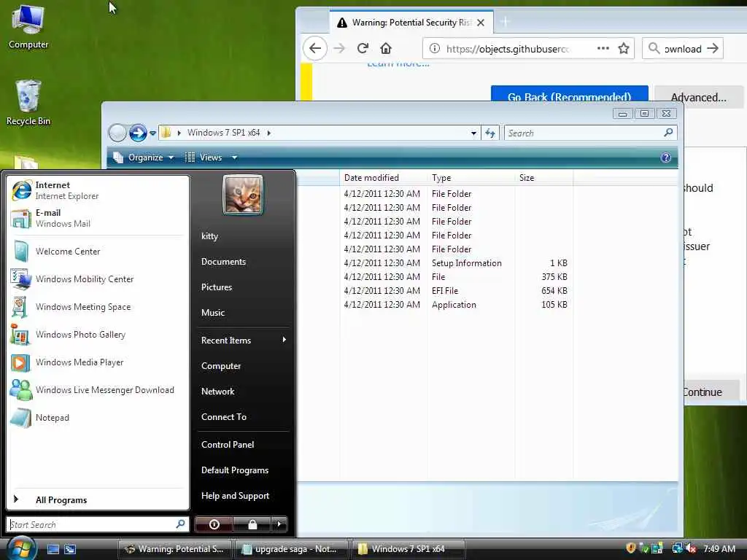
Task: Click Windows 7 SP1 x64 breadcrumb
Action: click(x=223, y=133)
